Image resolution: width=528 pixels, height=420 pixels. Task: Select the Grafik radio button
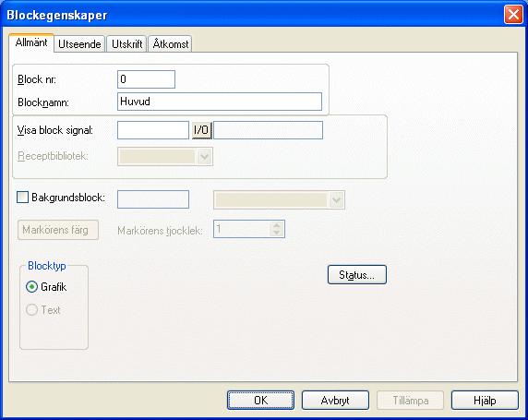click(x=31, y=287)
